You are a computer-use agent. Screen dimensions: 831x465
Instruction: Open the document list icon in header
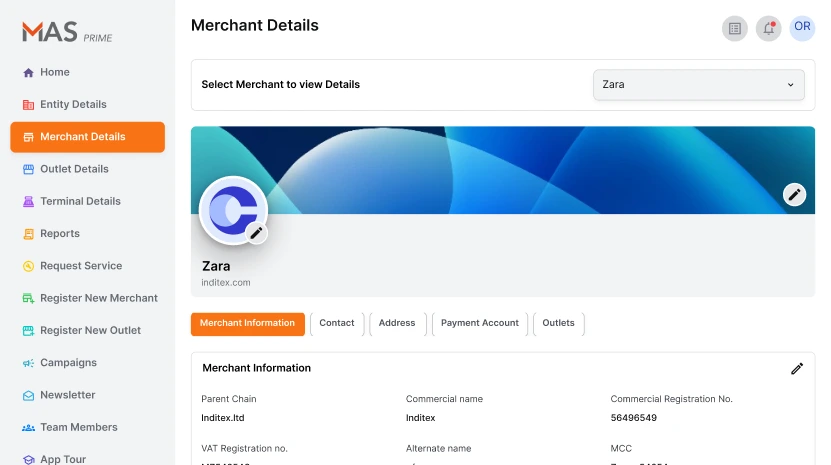(735, 28)
